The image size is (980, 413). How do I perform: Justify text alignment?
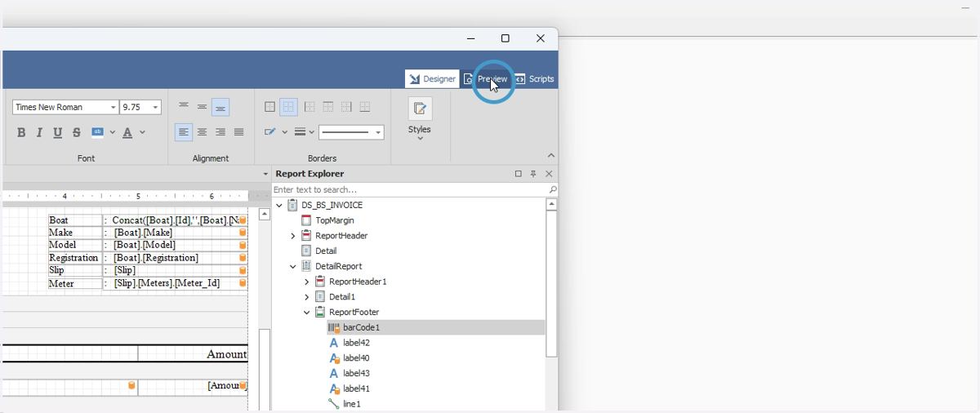[238, 132]
